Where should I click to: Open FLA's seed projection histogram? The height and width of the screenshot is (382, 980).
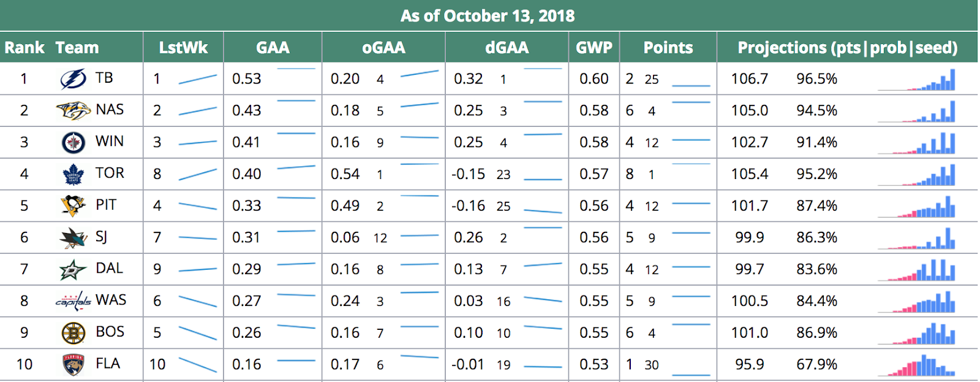click(916, 365)
